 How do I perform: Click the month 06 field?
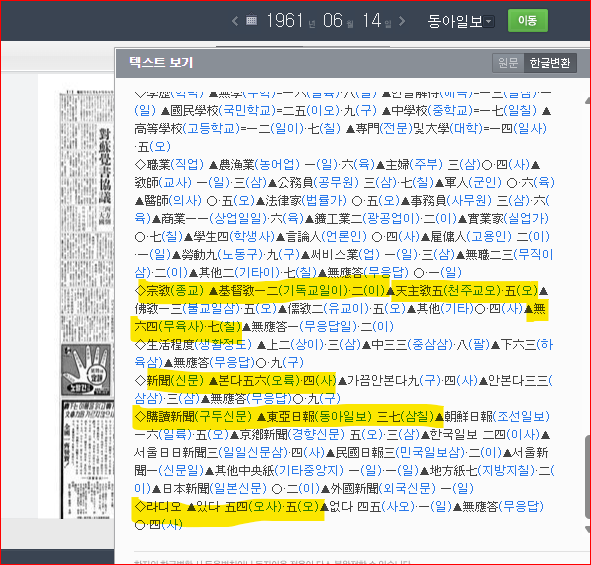coord(333,20)
